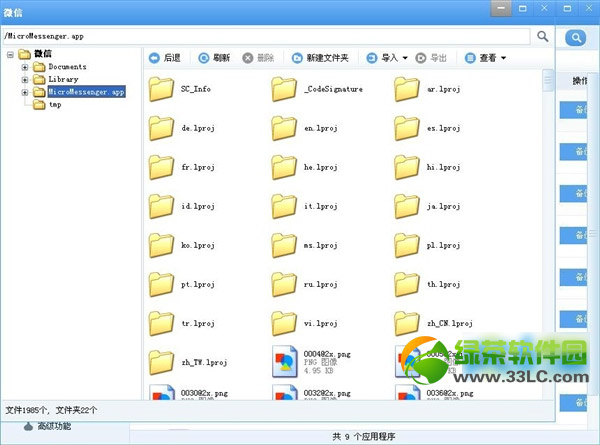The image size is (600, 445).
Task: Click the Delete (删除) toolbar button
Action: (258, 58)
